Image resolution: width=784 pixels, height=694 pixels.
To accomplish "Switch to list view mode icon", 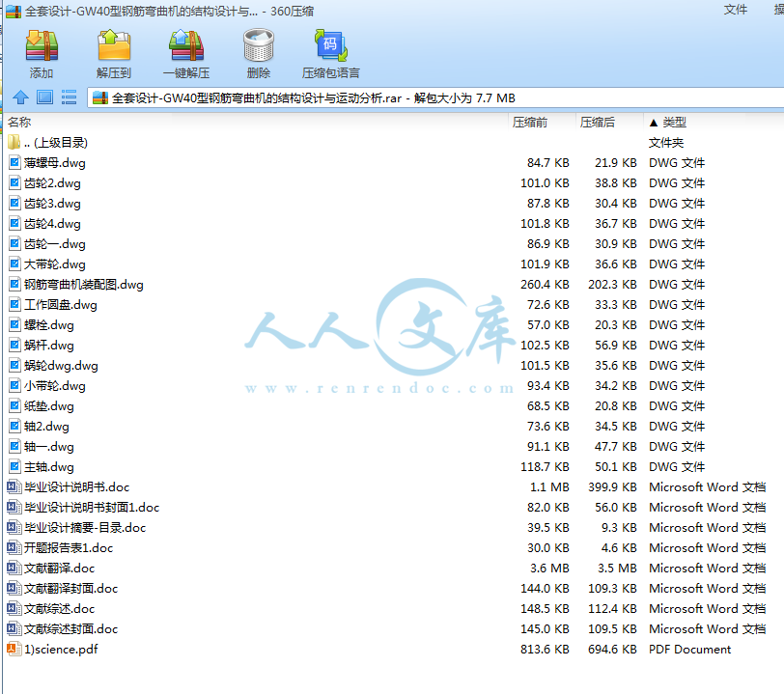I will [x=69, y=97].
